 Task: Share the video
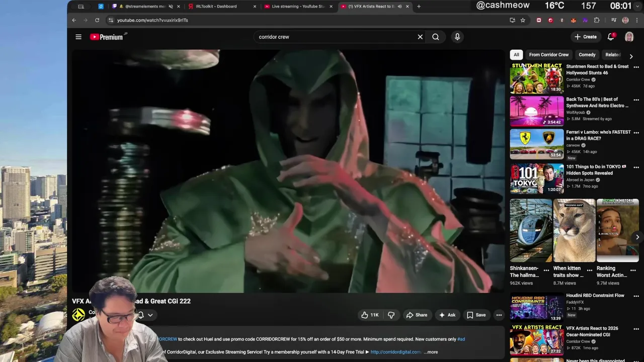click(417, 315)
